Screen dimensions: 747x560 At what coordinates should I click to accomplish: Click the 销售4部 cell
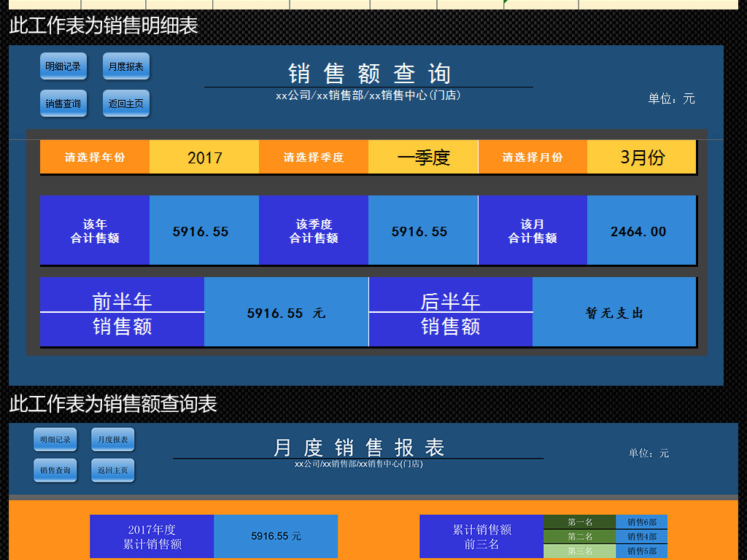click(x=642, y=537)
